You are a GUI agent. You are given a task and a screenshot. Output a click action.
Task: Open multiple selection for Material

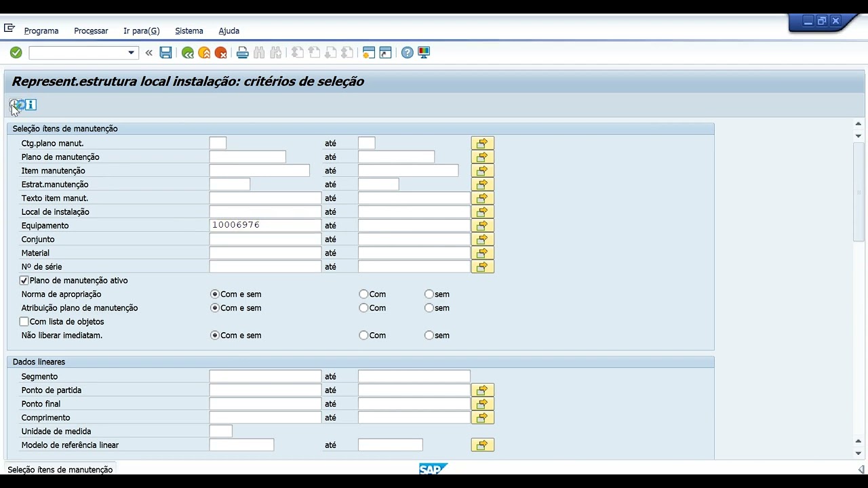(482, 253)
